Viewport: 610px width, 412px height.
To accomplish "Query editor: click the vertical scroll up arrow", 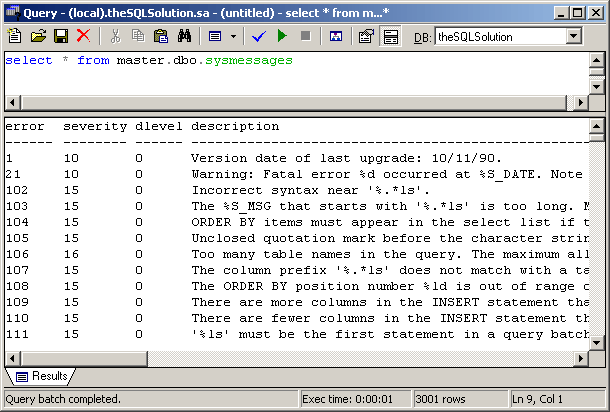I will (x=596, y=60).
